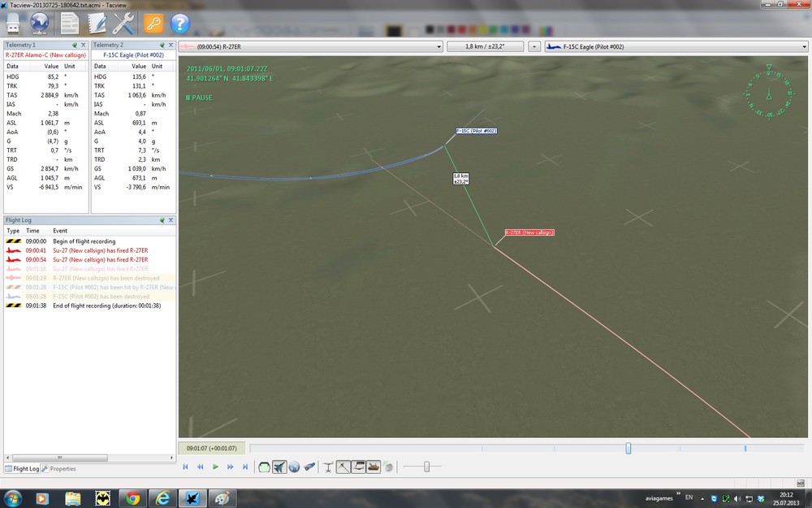Screen dimensions: 812x508
Task: Click Telemetry 2 green pin icon
Action: (x=162, y=45)
